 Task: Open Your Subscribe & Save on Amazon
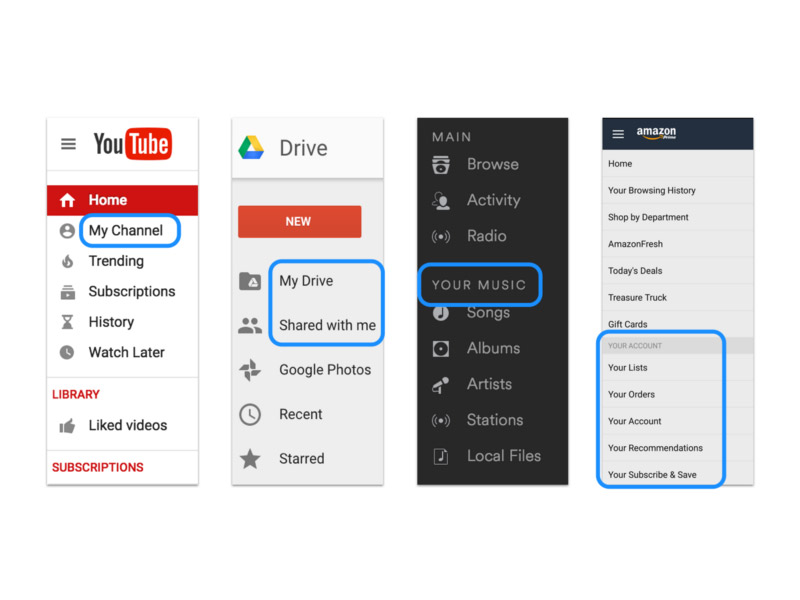coord(652,475)
